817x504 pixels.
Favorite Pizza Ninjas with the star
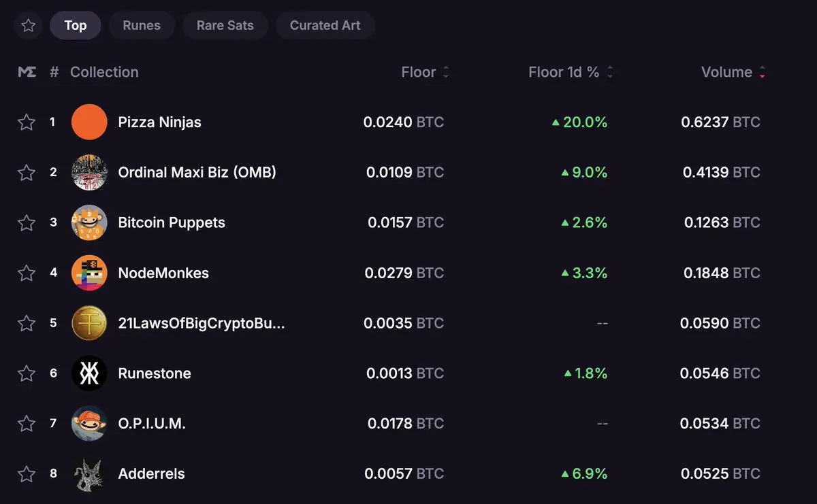26,122
